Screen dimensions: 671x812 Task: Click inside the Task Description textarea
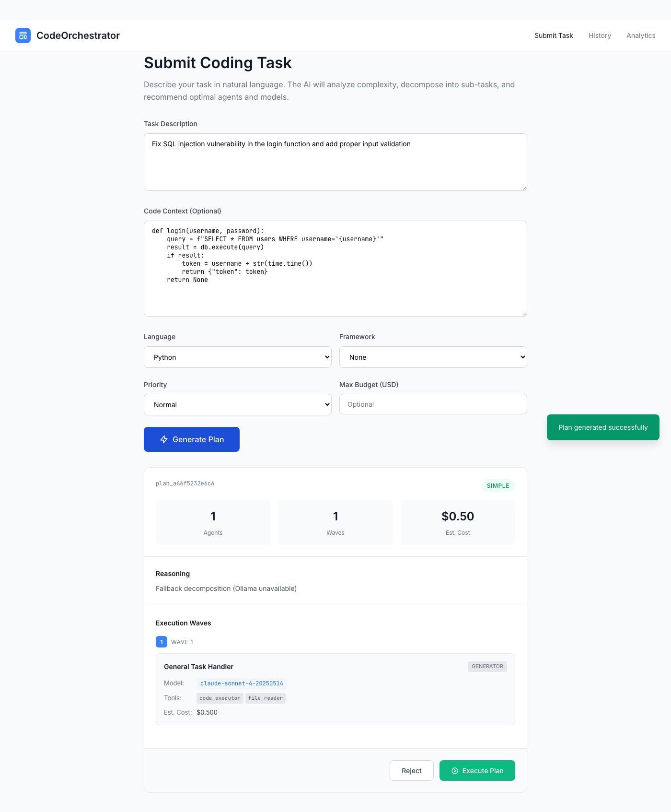(335, 162)
